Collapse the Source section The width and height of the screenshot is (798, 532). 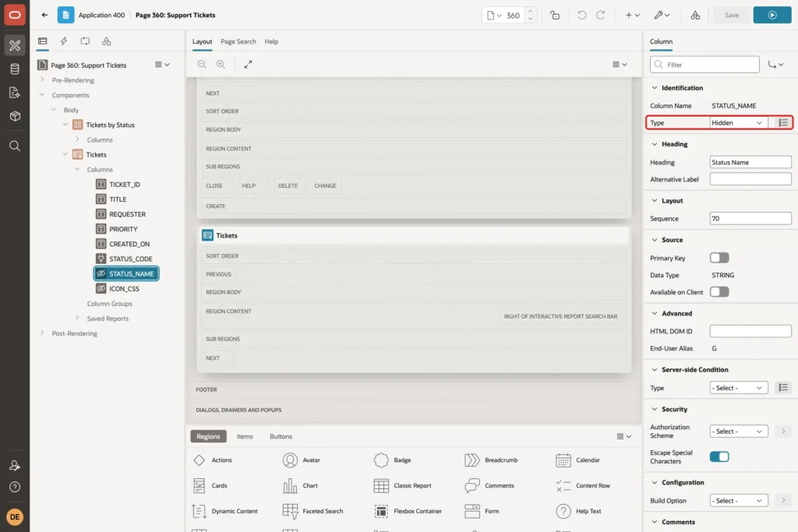coord(655,240)
